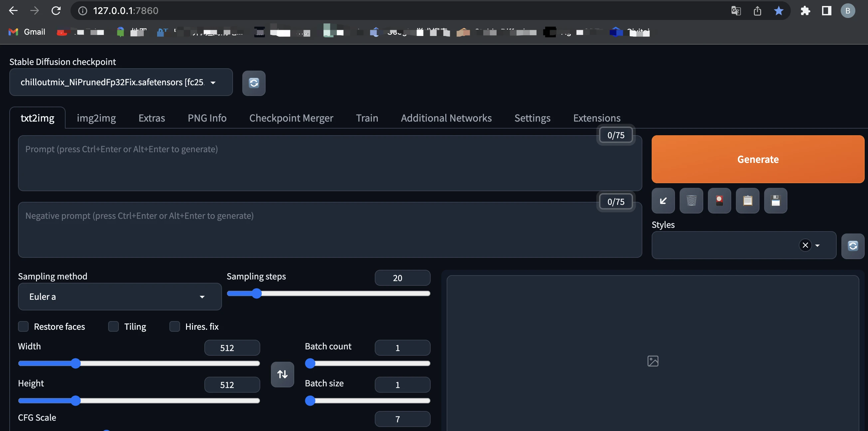Open the Extras tab
Viewport: 868px width, 431px height.
click(152, 118)
